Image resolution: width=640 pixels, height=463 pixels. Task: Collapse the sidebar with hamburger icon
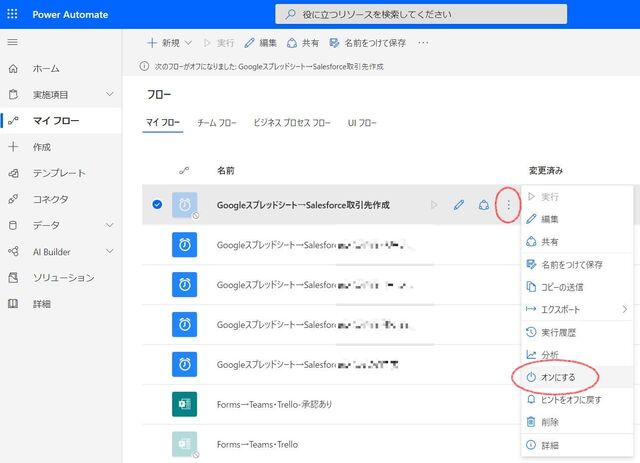(x=13, y=42)
